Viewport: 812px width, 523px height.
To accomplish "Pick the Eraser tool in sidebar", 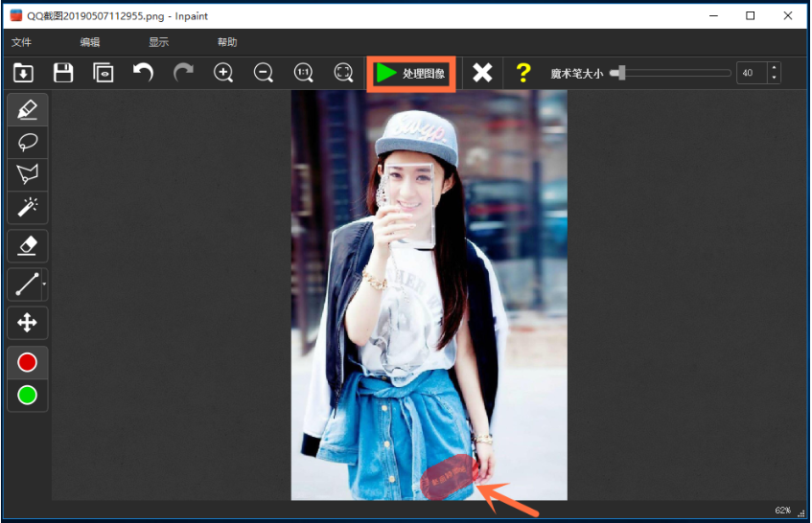I will pyautogui.click(x=27, y=246).
